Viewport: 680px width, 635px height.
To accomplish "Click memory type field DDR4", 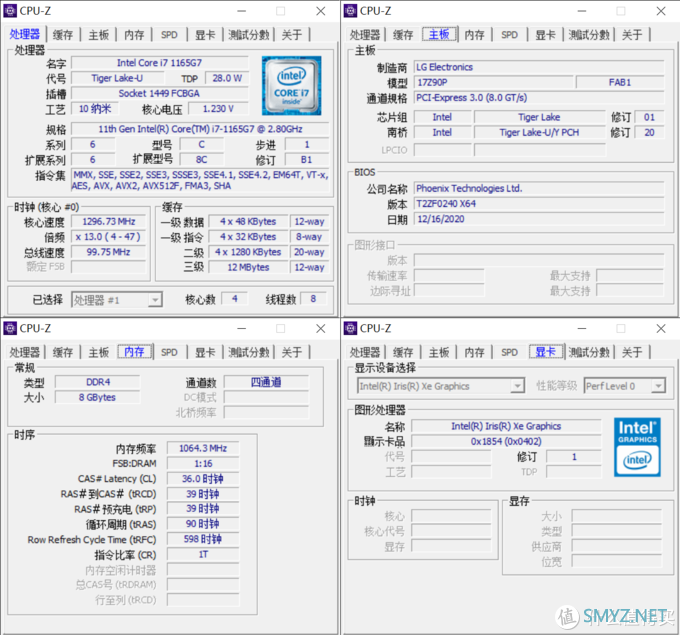I will click(x=98, y=382).
